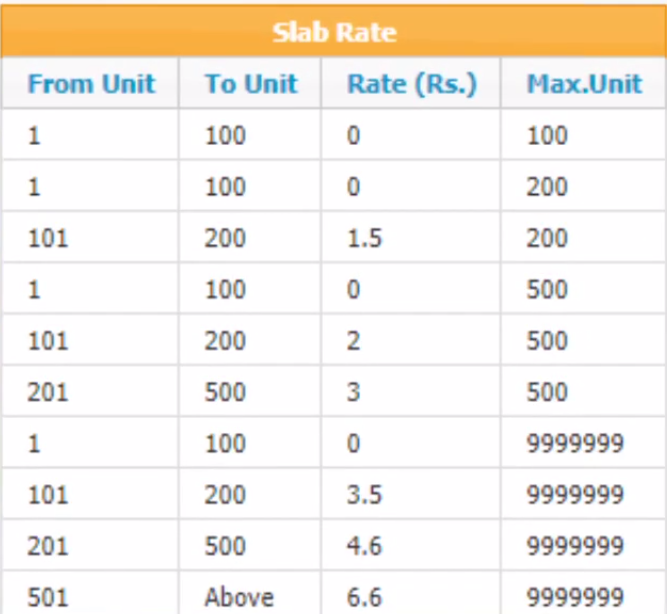This screenshot has height=614, width=667.
Task: Select From Unit 201 in the rate 3 row
Action: point(91,391)
